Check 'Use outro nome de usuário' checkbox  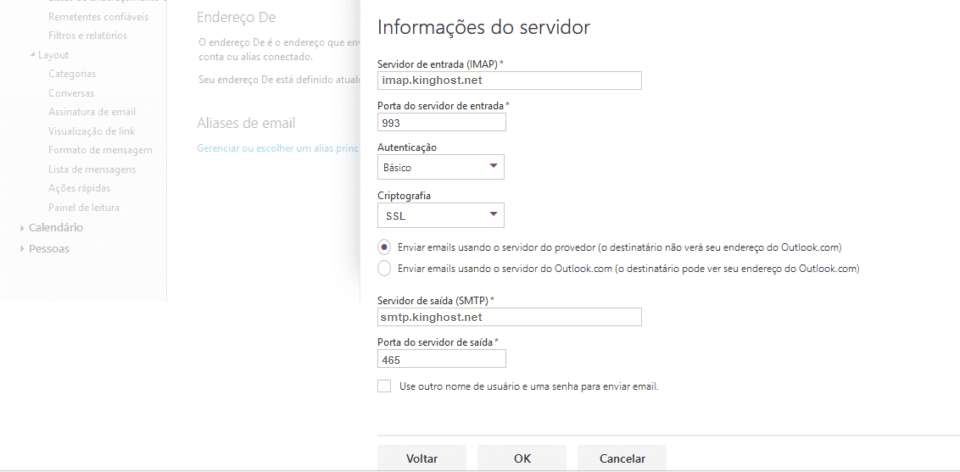pyautogui.click(x=384, y=386)
